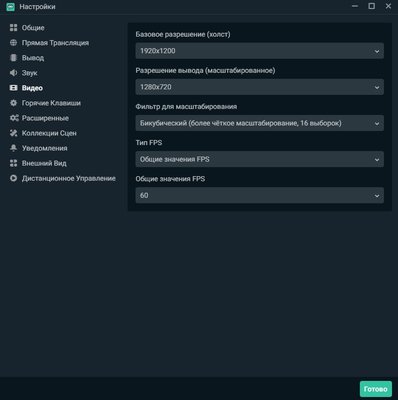Click the globe icon for Прямая Трансляция
The image size is (398, 400).
tap(13, 43)
